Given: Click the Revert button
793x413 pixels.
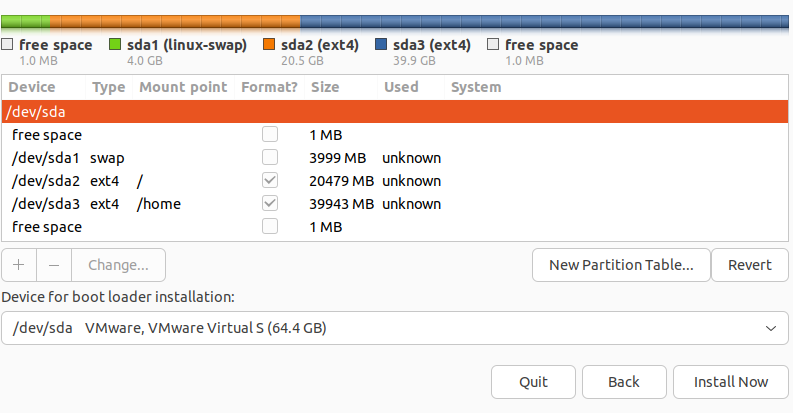Looking at the screenshot, I should pyautogui.click(x=750, y=265).
